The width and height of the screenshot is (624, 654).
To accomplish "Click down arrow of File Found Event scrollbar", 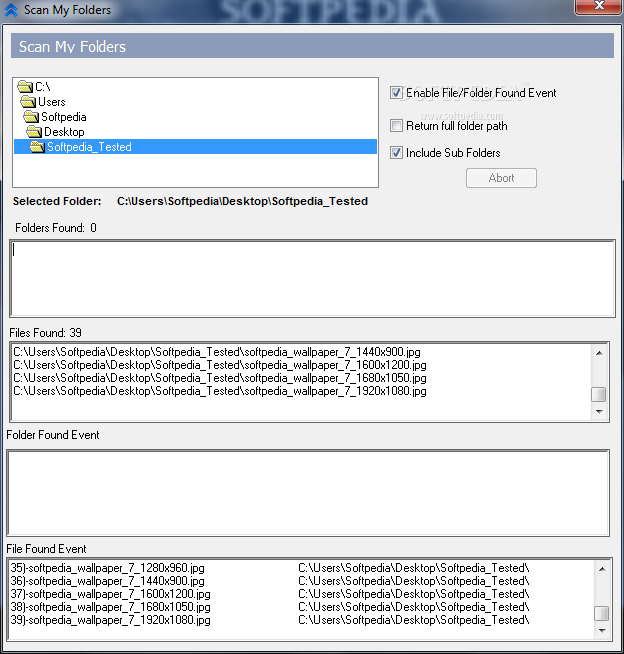I will coord(602,631).
